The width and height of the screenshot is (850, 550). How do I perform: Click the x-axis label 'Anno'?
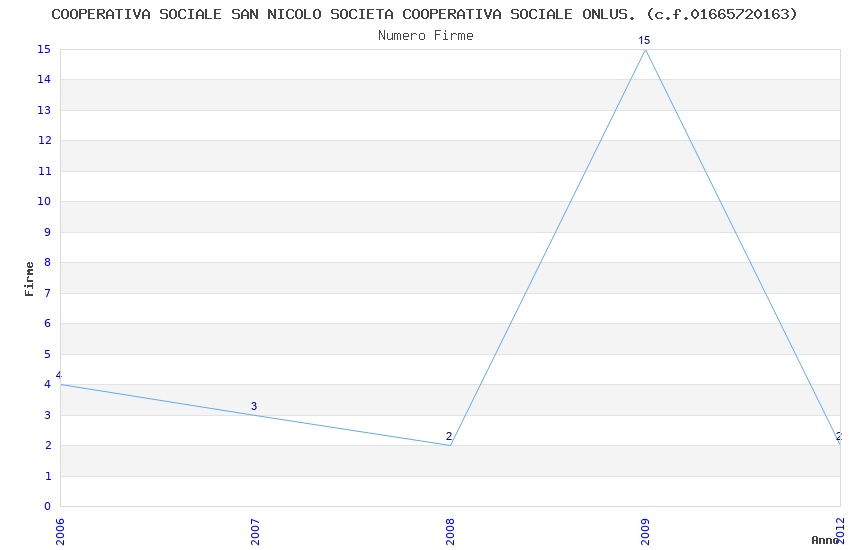[825, 540]
